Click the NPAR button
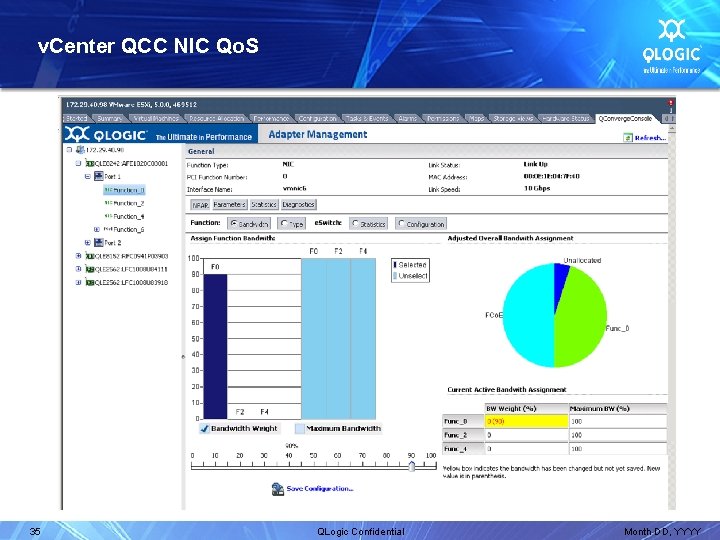This screenshot has width=720, height=540. click(200, 205)
